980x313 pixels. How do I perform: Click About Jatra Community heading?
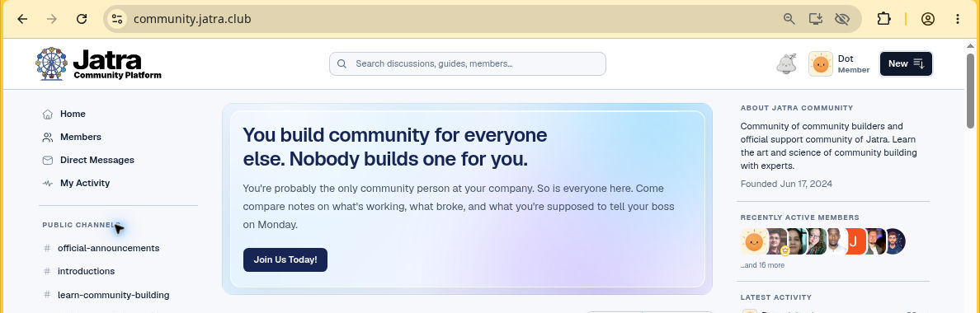797,108
